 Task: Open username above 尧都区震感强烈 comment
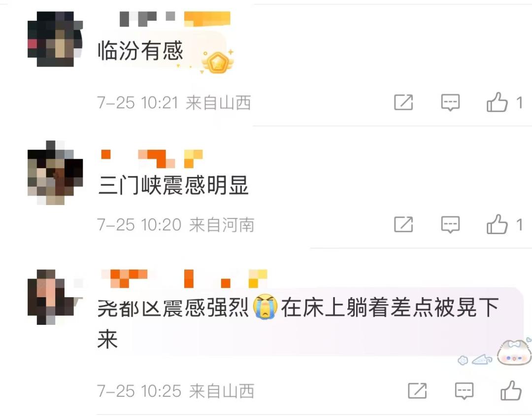[x=184, y=279]
